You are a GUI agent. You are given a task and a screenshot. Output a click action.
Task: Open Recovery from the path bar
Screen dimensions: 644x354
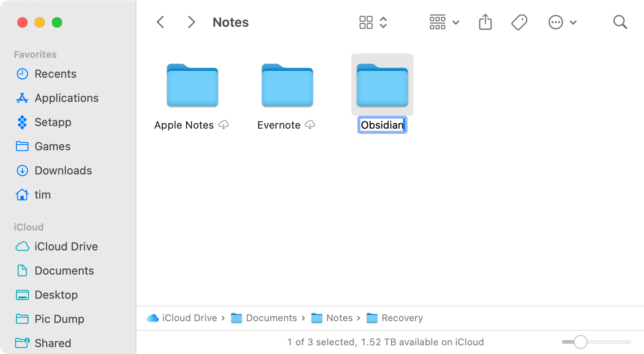click(x=402, y=318)
